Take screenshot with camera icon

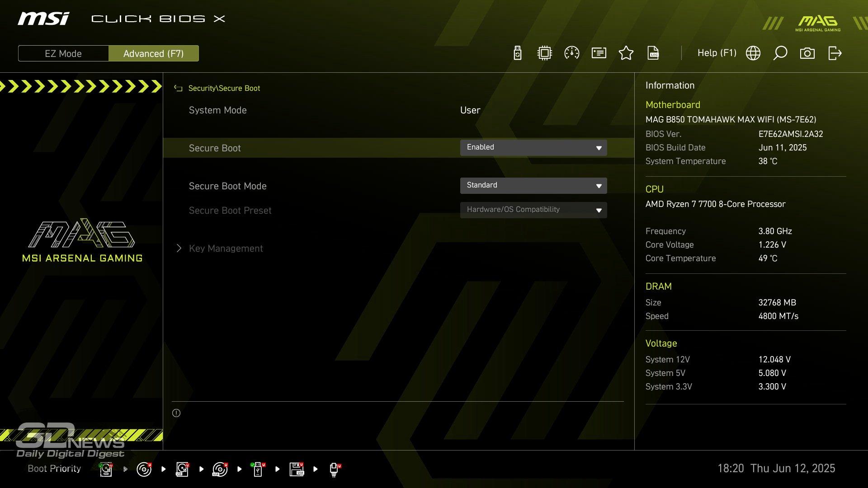[807, 53]
